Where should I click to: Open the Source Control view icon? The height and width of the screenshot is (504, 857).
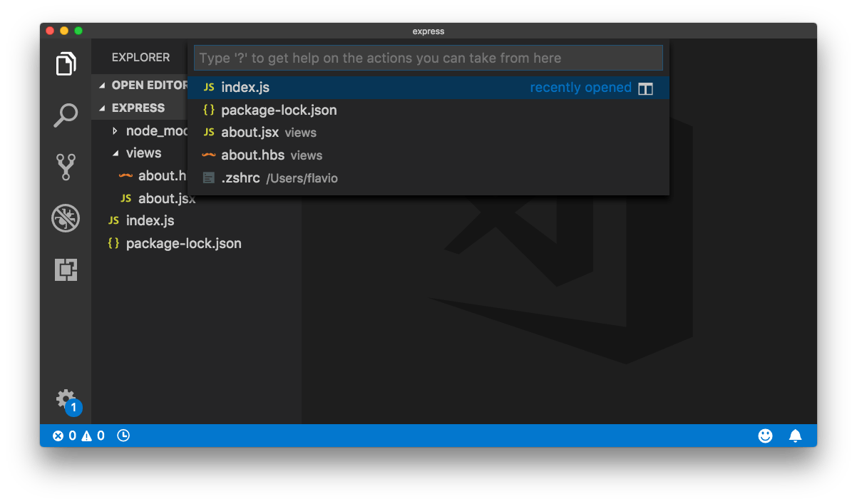click(x=66, y=167)
